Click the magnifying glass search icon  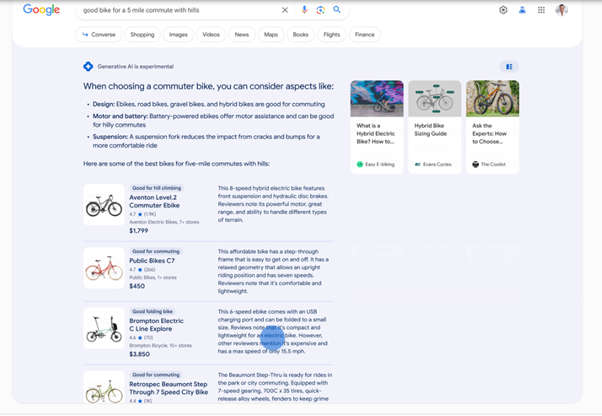click(338, 10)
